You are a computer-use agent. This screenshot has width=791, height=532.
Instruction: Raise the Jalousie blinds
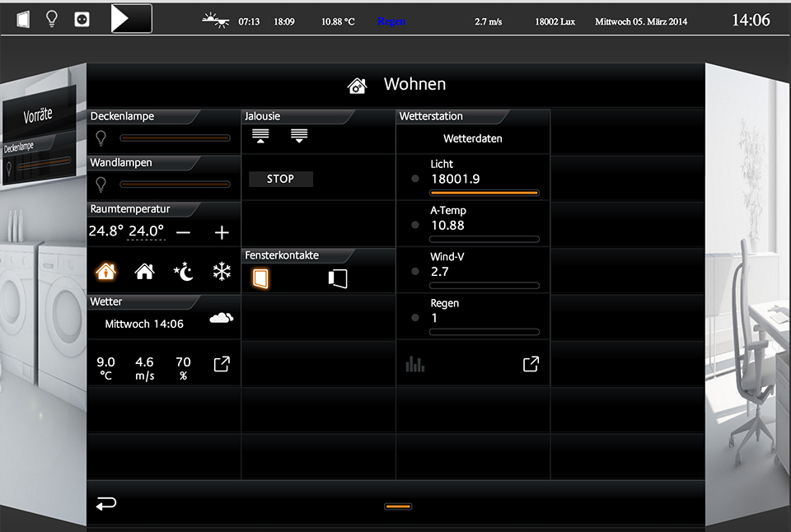[x=260, y=137]
